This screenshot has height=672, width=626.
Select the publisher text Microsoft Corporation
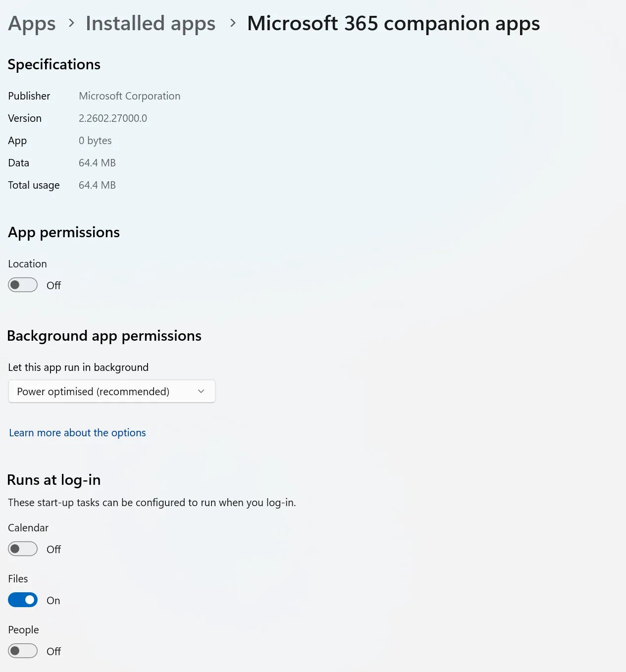pos(129,96)
